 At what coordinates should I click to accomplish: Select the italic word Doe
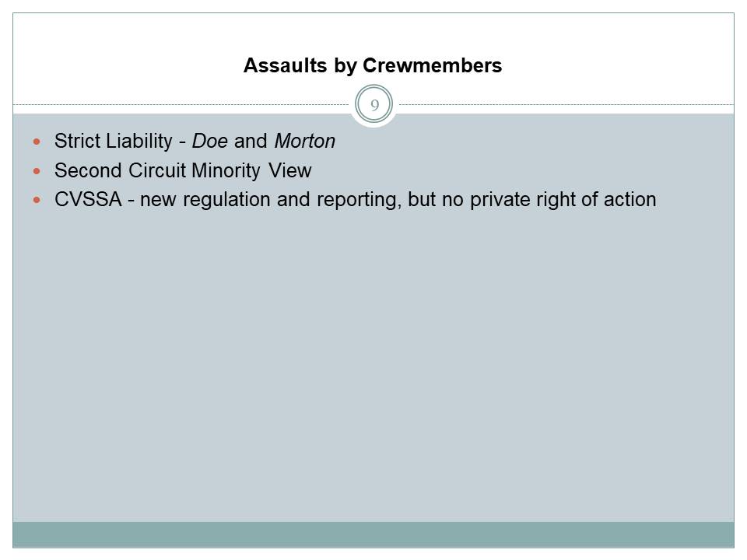pos(209,142)
